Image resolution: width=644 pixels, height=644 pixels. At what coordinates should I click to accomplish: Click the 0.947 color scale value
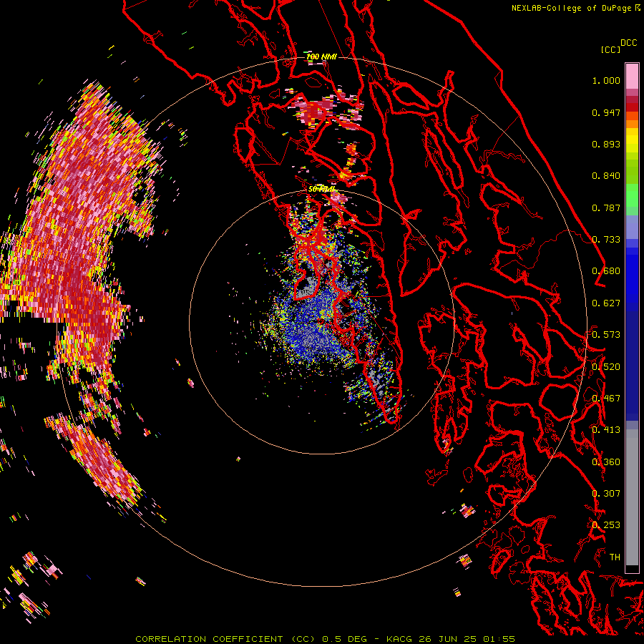pyautogui.click(x=606, y=112)
